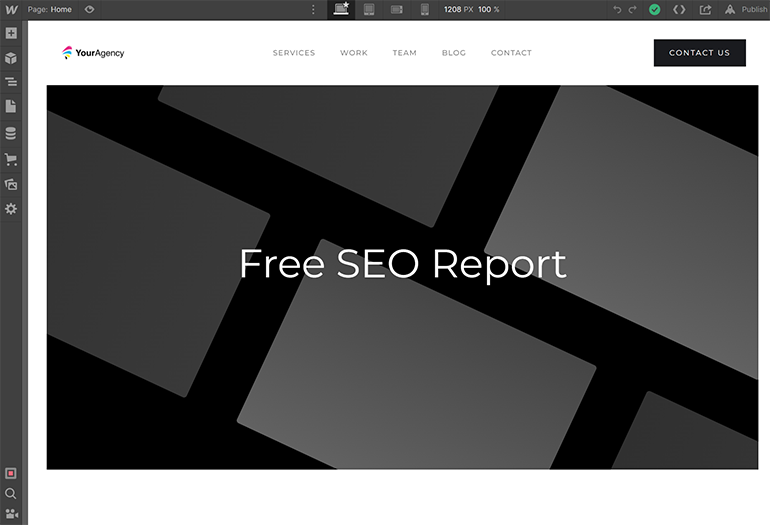Open the Assets panel
Viewport: 770px width, 525px height.
click(x=11, y=184)
